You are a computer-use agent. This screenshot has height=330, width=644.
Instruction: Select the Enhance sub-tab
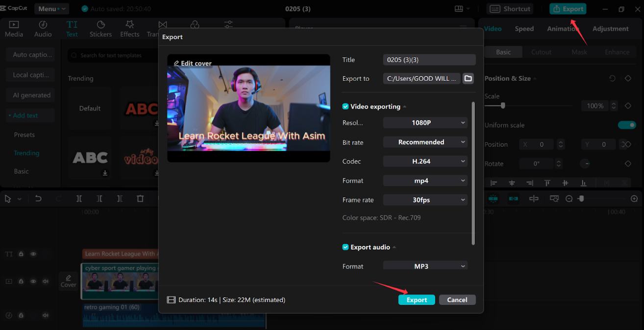click(617, 52)
